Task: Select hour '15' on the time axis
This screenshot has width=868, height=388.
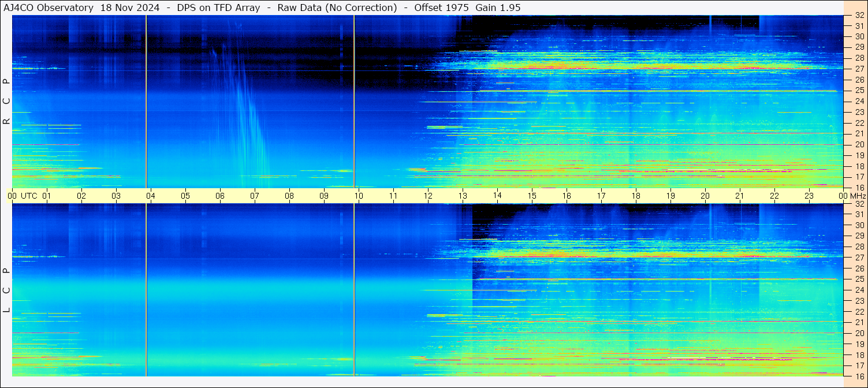Action: pos(532,196)
